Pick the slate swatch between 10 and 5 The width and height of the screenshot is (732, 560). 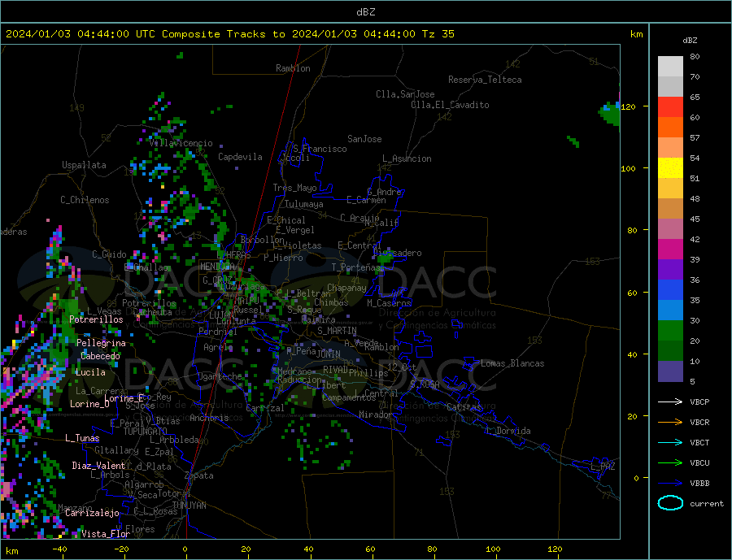tap(670, 371)
